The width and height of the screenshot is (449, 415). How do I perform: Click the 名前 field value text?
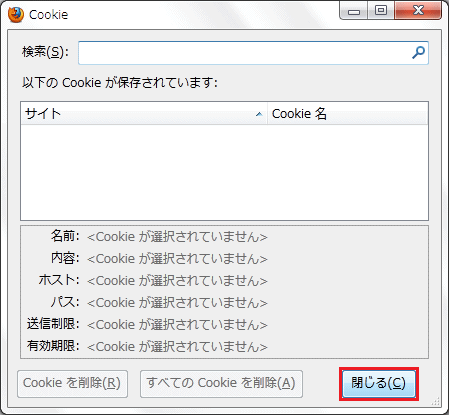pyautogui.click(x=177, y=237)
